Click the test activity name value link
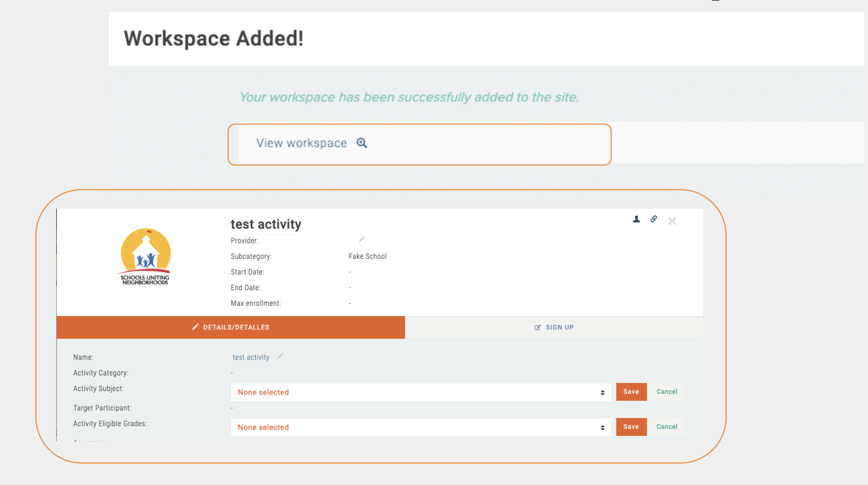This screenshot has height=485, width=868. click(251, 357)
